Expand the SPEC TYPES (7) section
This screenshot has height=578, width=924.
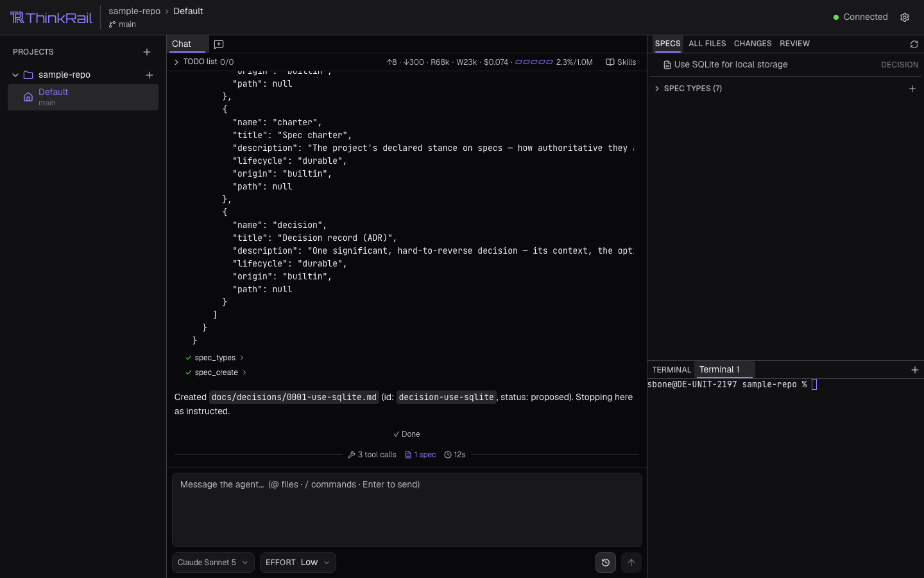(x=657, y=89)
